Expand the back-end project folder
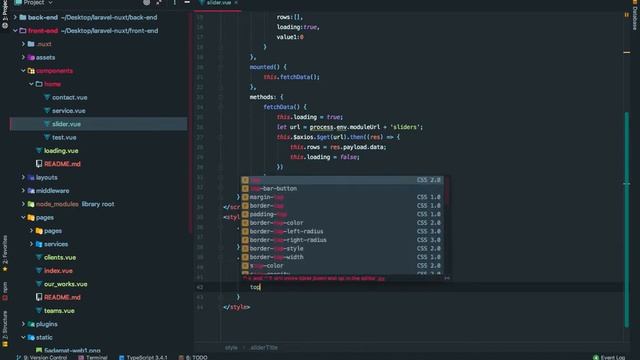Image resolution: width=640 pixels, height=360 pixels. pos(15,18)
